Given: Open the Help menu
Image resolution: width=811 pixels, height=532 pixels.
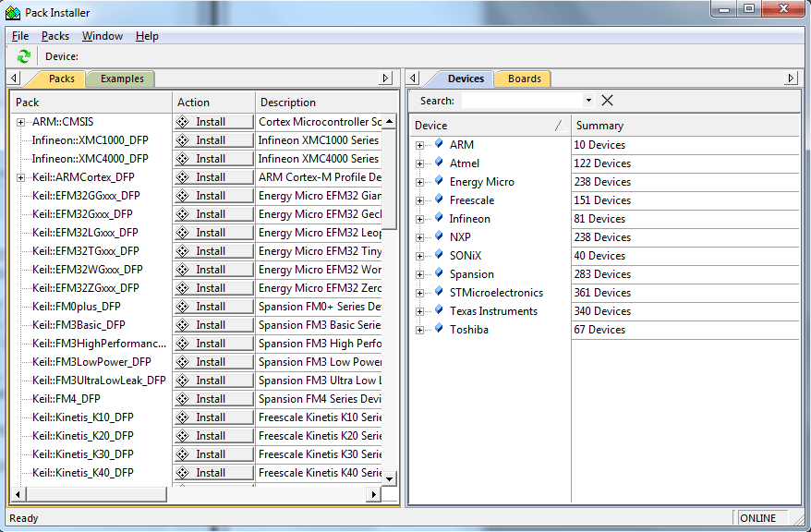Looking at the screenshot, I should click(x=147, y=36).
